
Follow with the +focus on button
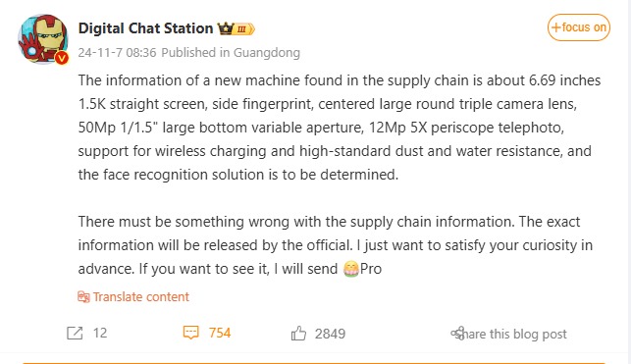578,27
